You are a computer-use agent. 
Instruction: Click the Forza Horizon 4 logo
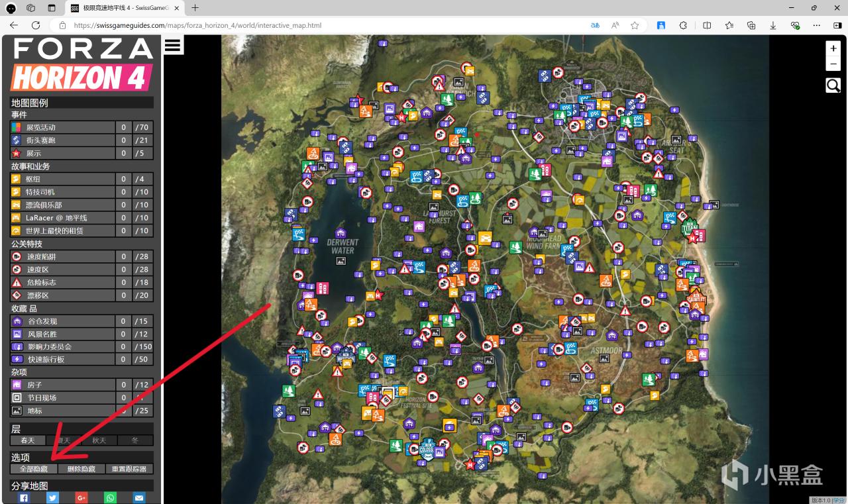[x=82, y=64]
